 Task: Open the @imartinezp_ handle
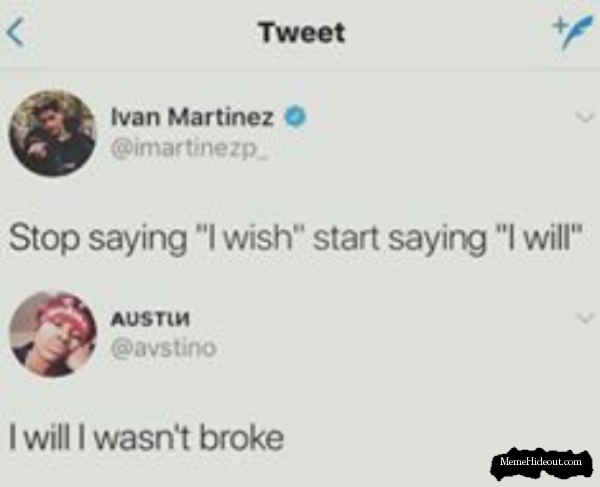click(190, 149)
